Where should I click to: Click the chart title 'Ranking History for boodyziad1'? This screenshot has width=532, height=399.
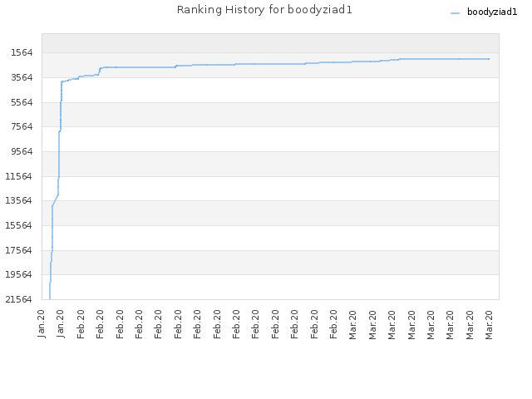click(264, 10)
